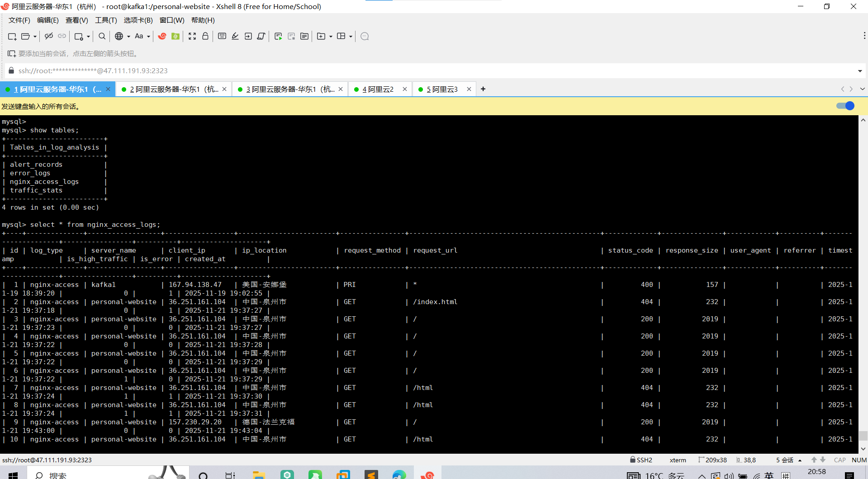Click the New Tab plus-box icon

[x=321, y=36]
